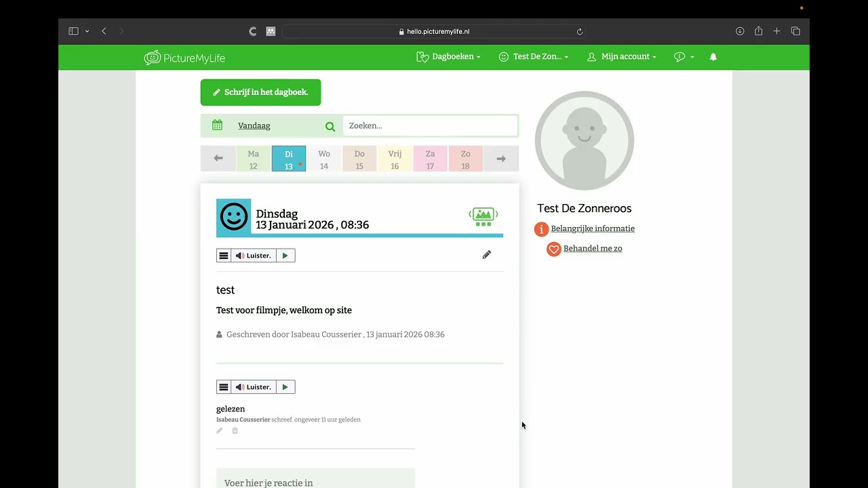Focus the Voer hier je reactie in field
This screenshot has width=868, height=488.
click(x=315, y=479)
